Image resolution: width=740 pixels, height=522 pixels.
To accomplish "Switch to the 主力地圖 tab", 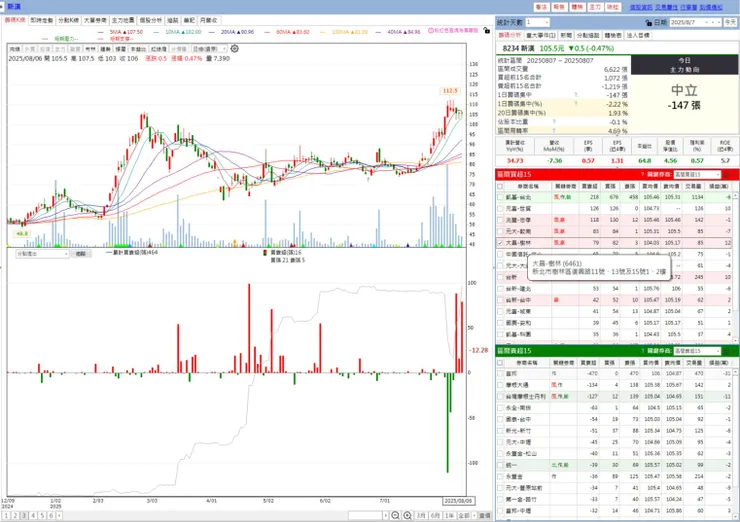I will [123, 20].
